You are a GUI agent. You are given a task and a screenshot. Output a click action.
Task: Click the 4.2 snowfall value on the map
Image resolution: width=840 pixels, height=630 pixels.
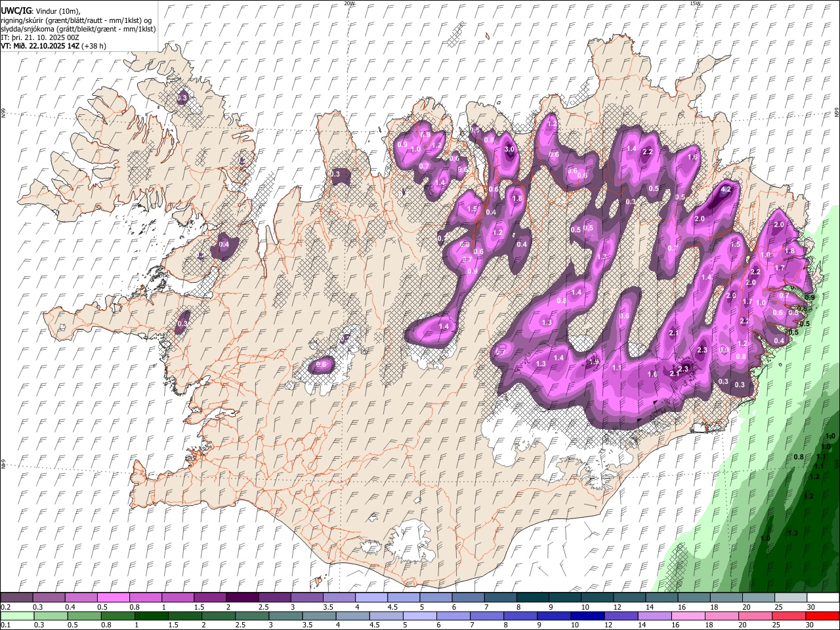pos(726,189)
